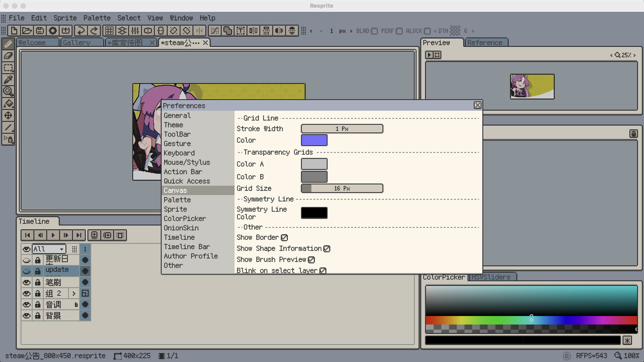Select the Eraser tool
This screenshot has height=362, width=644.
point(8,56)
